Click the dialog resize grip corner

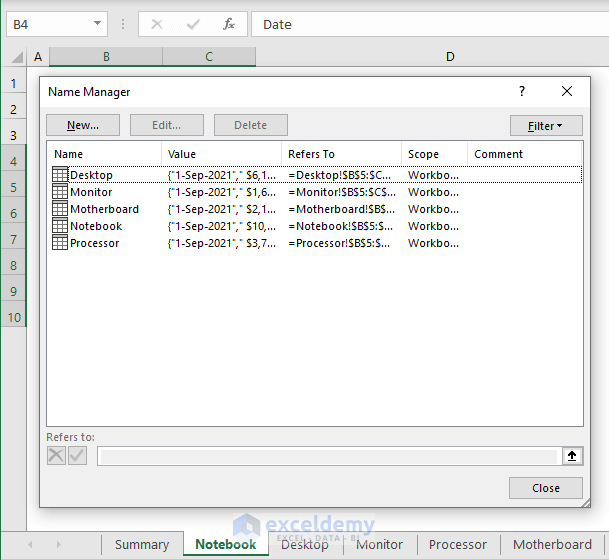point(586,503)
